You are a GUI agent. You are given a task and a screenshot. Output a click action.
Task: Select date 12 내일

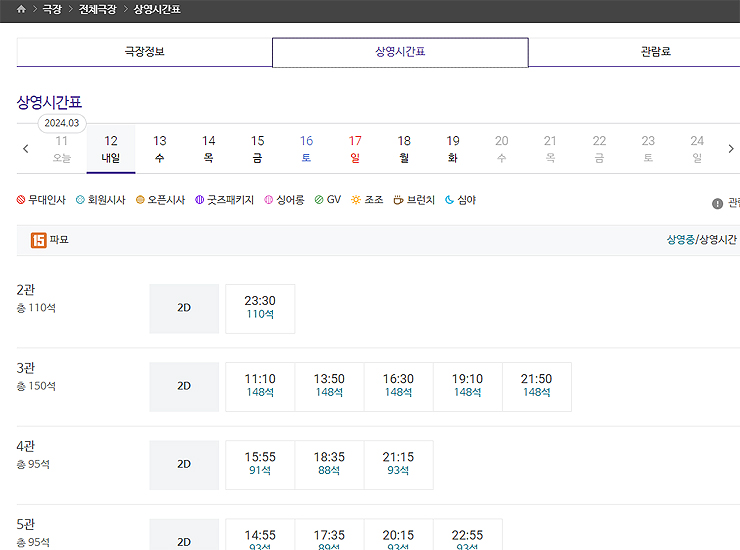tap(111, 149)
